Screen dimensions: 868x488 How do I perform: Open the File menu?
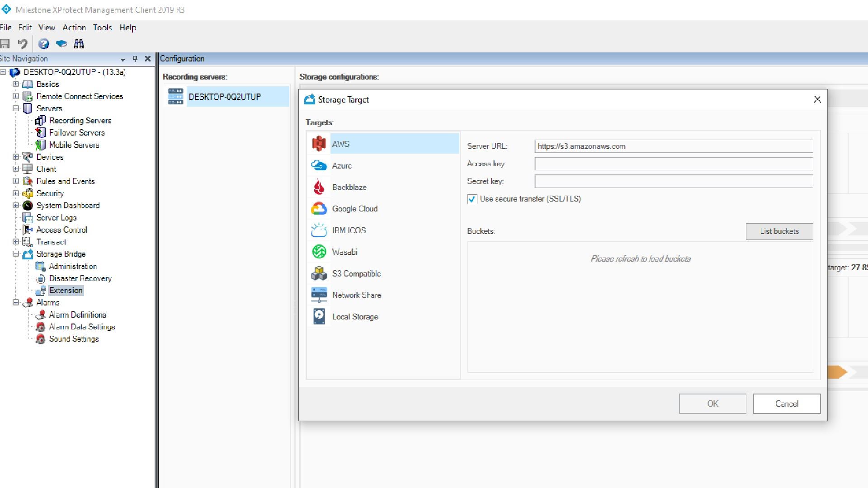(5, 28)
